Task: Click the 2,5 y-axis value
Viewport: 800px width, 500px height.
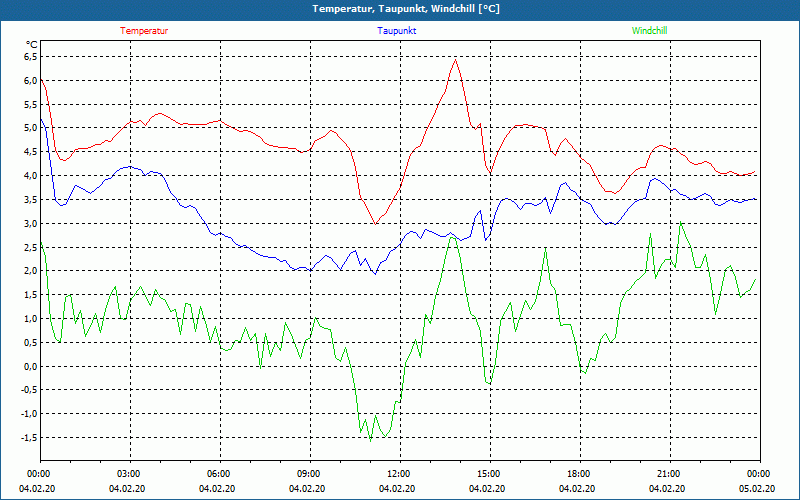Action: (31, 247)
